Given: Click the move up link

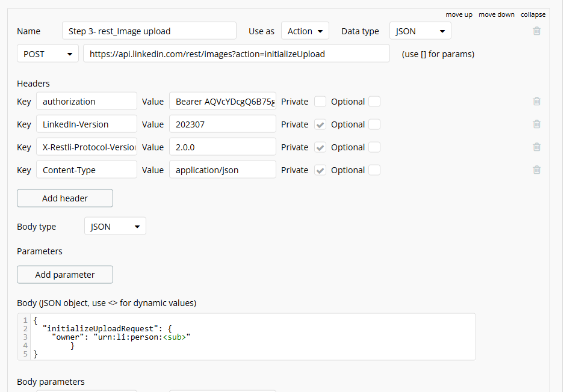Looking at the screenshot, I should click(x=459, y=14).
